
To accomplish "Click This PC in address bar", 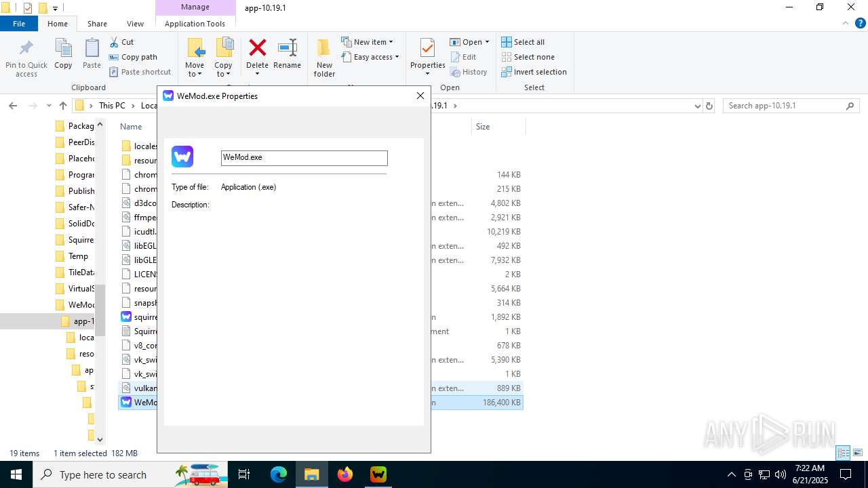I will pyautogui.click(x=112, y=106).
